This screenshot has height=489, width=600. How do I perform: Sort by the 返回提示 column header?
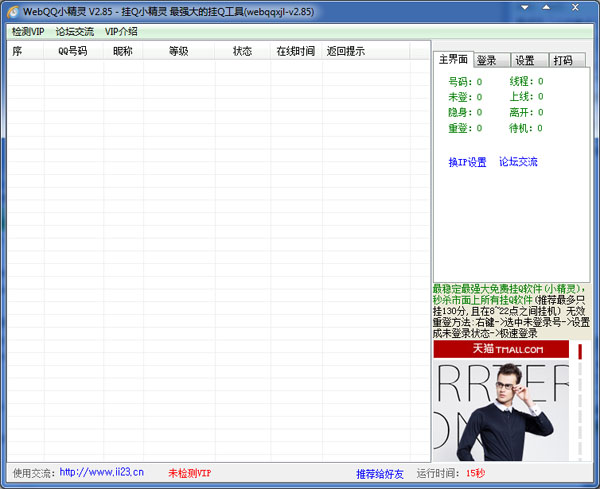click(x=366, y=51)
